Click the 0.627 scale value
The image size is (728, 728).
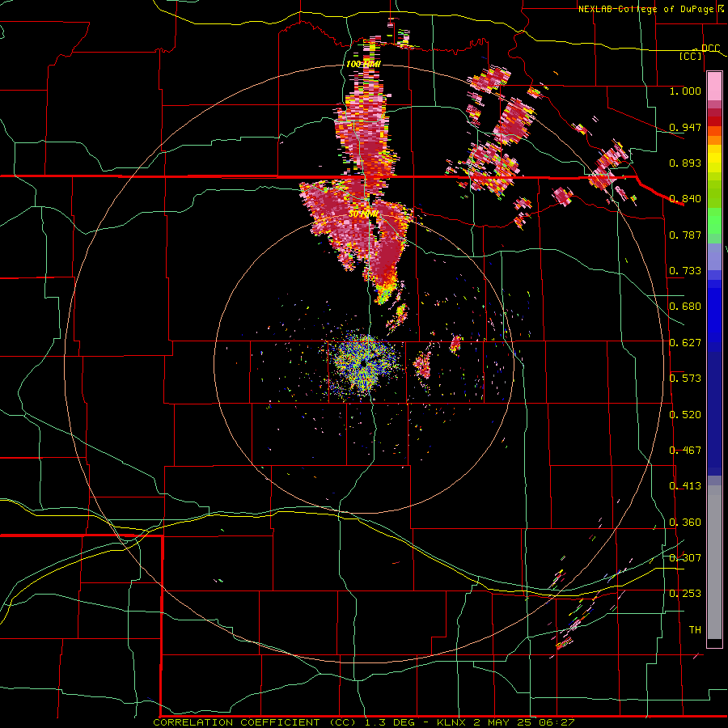[x=685, y=343]
